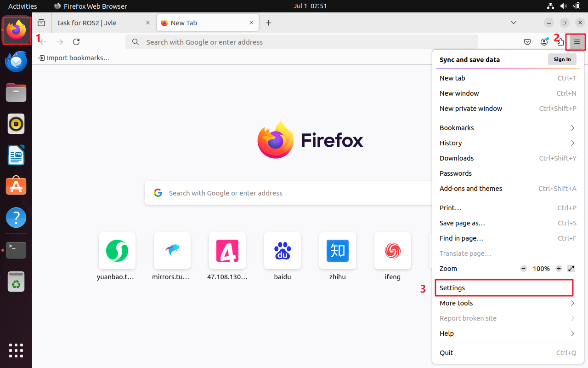
Task: Zoom in using the plus icon
Action: (559, 269)
